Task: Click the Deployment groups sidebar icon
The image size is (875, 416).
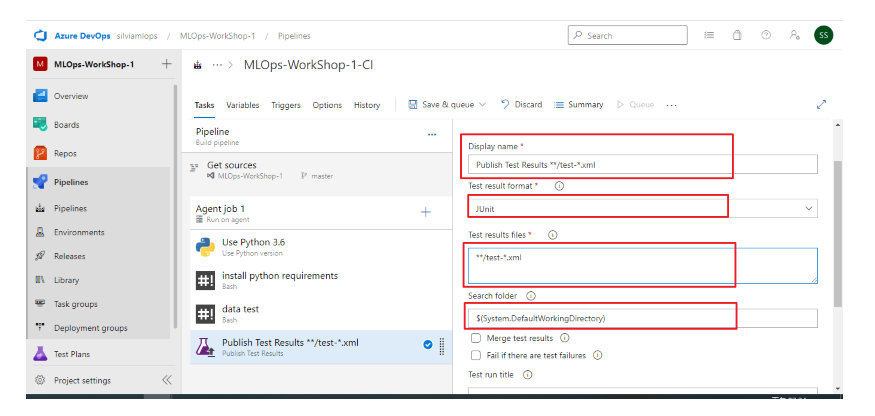Action: tap(40, 328)
